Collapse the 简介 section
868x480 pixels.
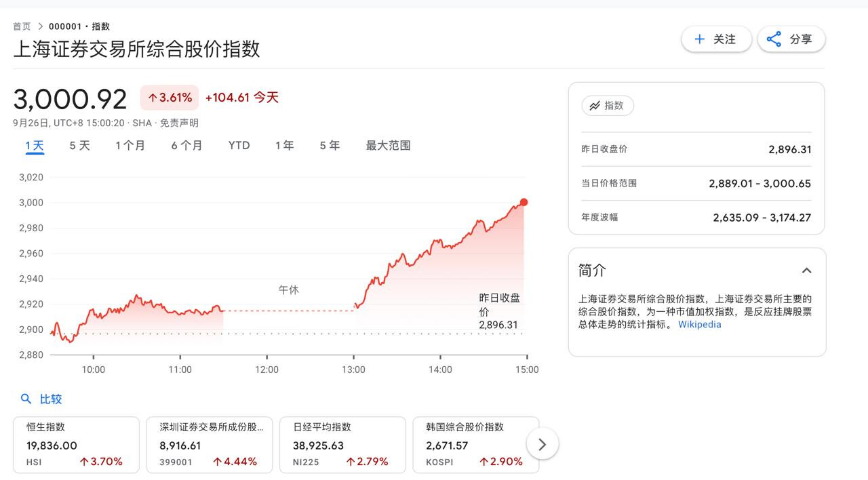tap(806, 271)
